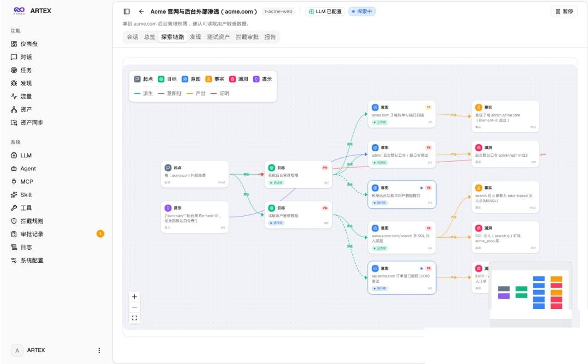This screenshot has height=364, width=588.
Task: Click the graph minimap thumbnail
Action: [x=530, y=295]
